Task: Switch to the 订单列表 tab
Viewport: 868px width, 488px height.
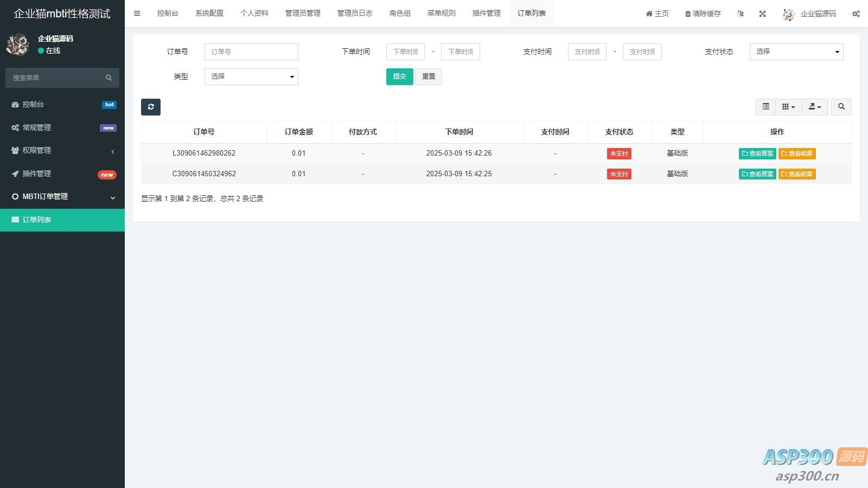Action: click(x=532, y=13)
